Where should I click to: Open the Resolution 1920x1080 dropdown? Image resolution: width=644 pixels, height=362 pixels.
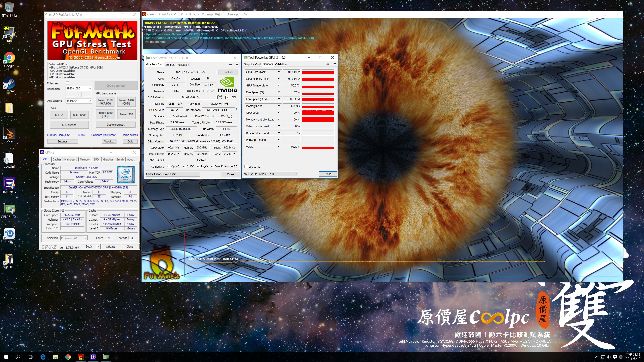click(x=79, y=88)
